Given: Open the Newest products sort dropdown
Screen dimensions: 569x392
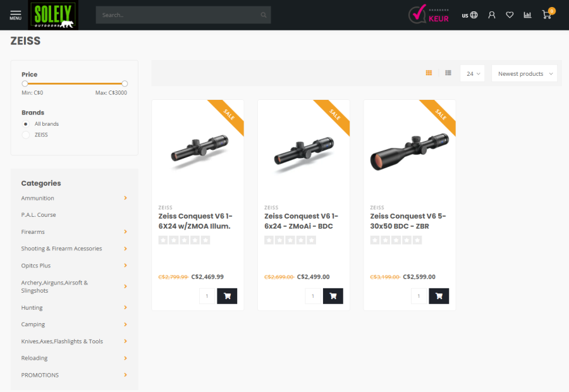Looking at the screenshot, I should pos(524,74).
